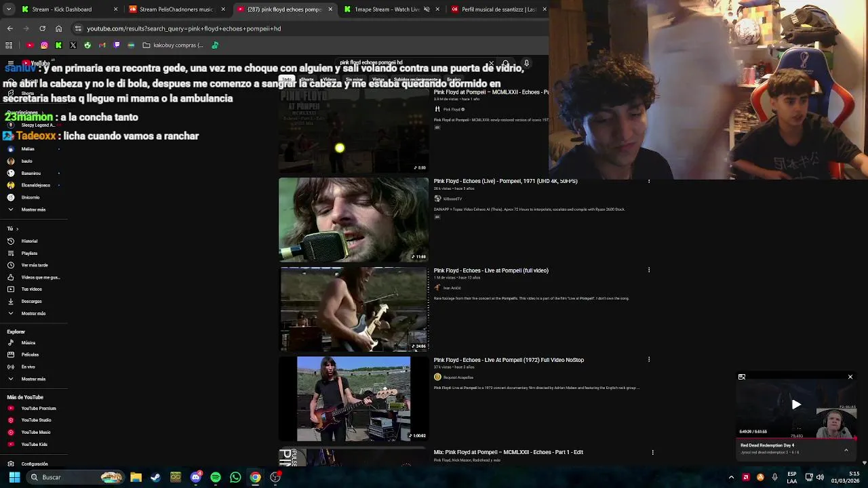The width and height of the screenshot is (868, 488).
Task: Open options menu for full video result
Action: click(x=649, y=270)
